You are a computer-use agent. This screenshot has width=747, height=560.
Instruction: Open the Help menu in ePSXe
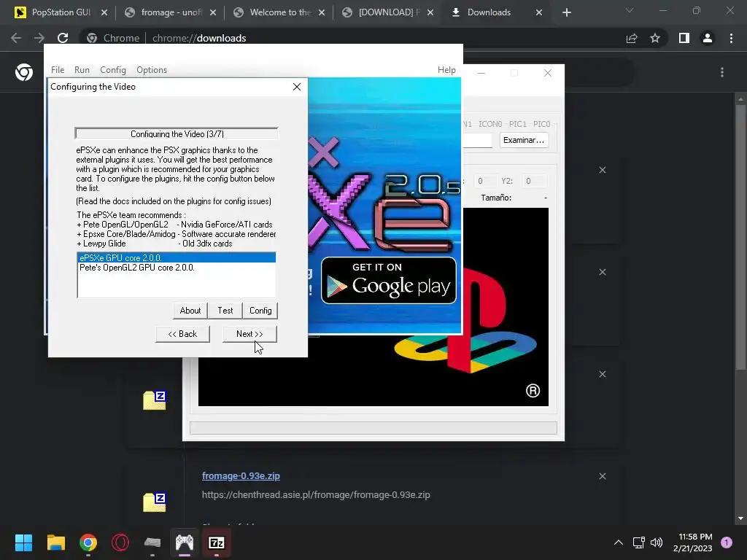click(x=446, y=69)
